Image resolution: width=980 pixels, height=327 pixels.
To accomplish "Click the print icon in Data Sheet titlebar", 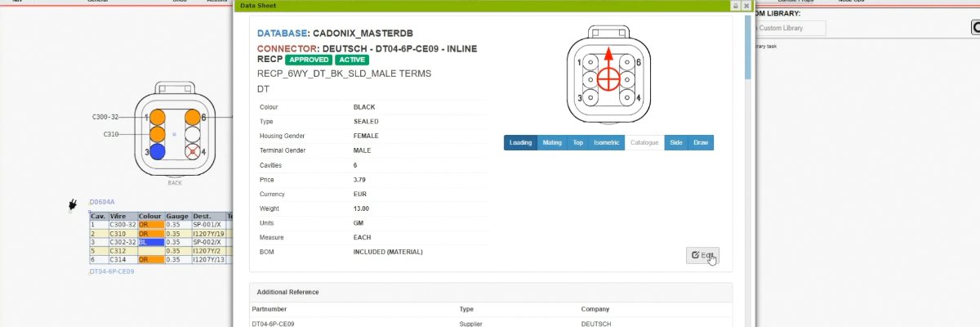I will coord(735,6).
